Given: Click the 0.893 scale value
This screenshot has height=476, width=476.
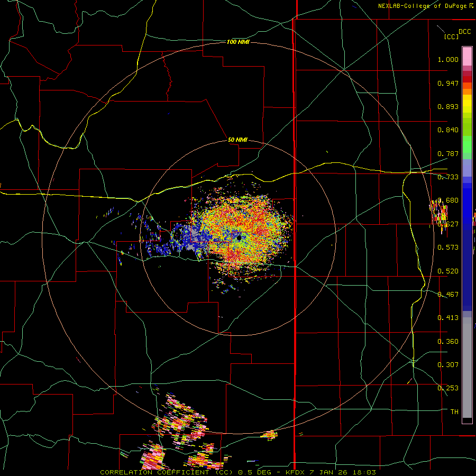Looking at the screenshot, I should [448, 106].
